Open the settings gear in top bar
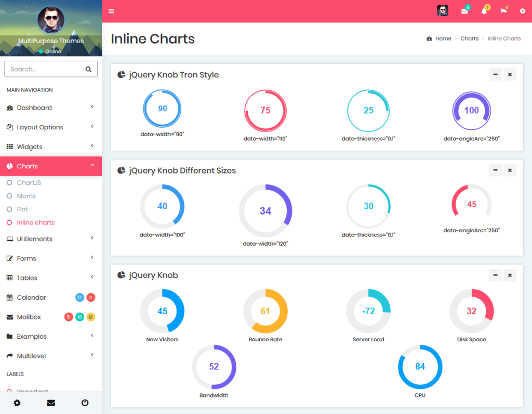 [x=523, y=11]
